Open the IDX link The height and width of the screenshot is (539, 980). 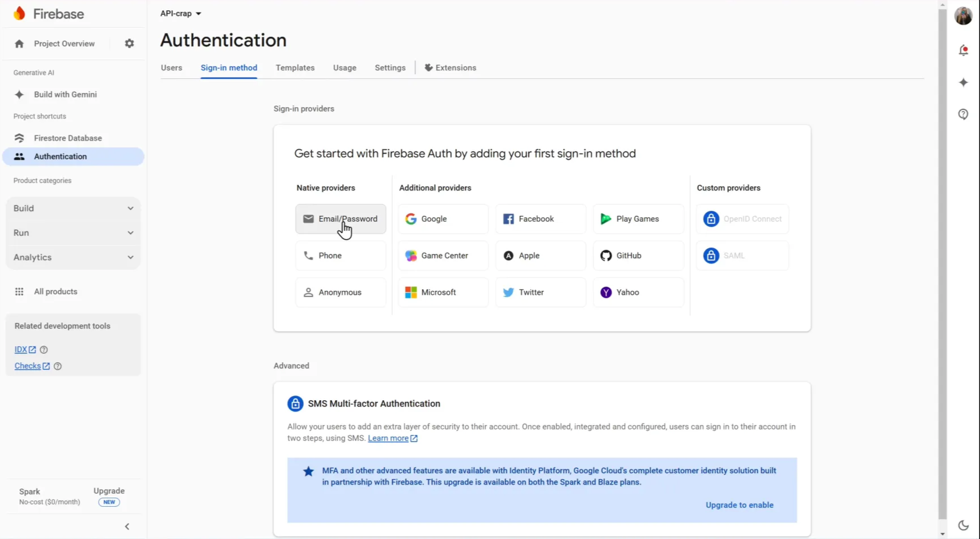(25, 350)
